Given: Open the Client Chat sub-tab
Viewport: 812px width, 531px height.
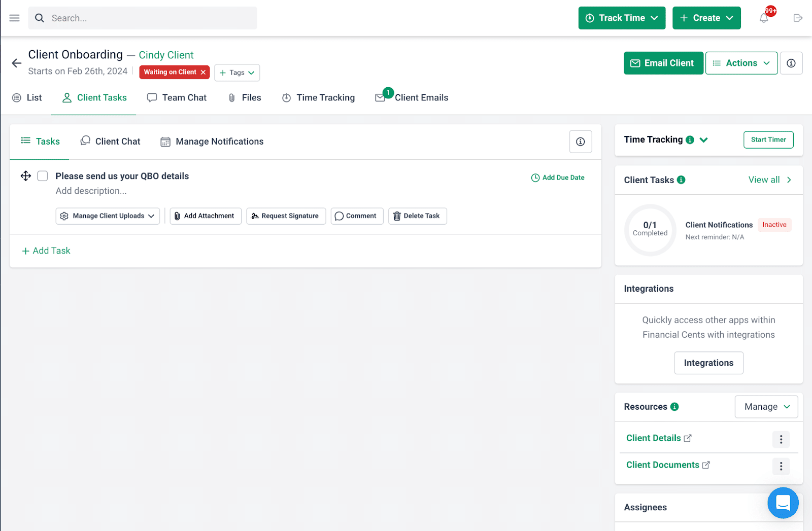Looking at the screenshot, I should click(110, 141).
